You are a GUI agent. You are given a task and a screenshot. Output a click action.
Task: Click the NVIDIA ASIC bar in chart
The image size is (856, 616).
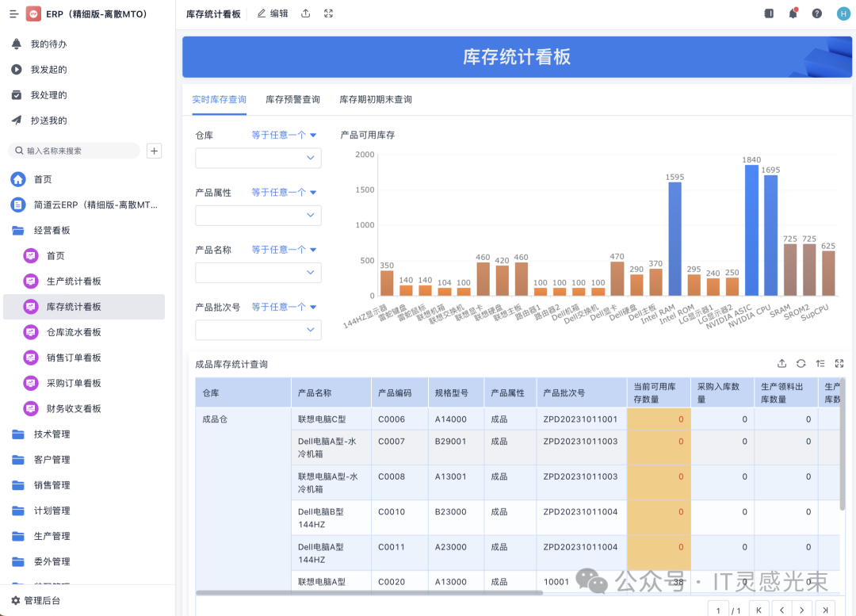(751, 230)
